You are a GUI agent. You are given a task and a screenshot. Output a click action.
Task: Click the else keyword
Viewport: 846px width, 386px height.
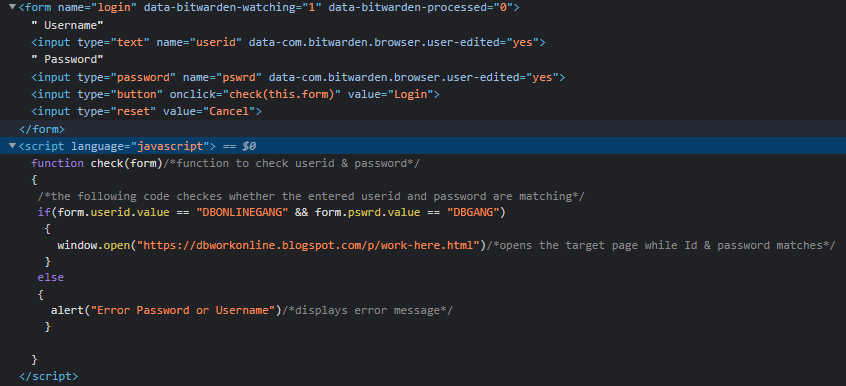click(x=51, y=277)
